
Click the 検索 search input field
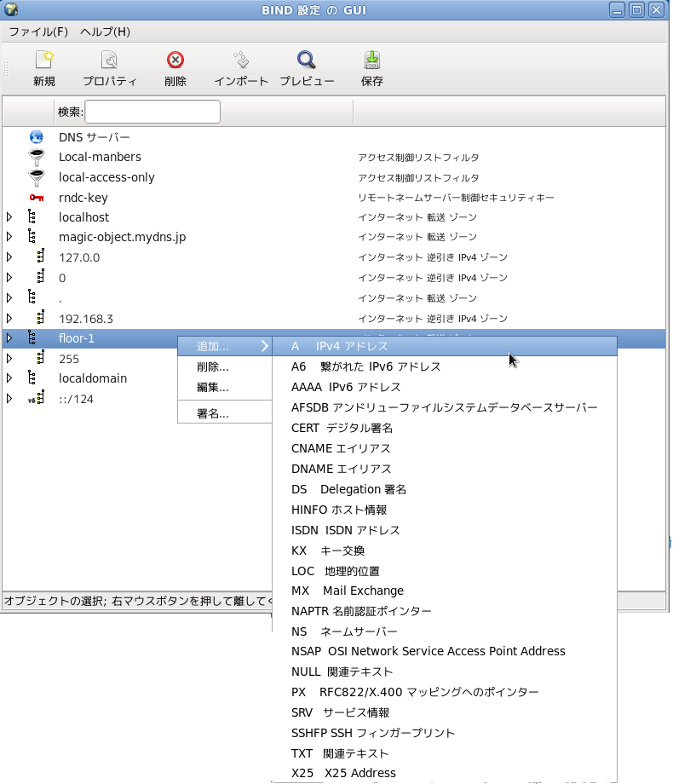click(152, 112)
